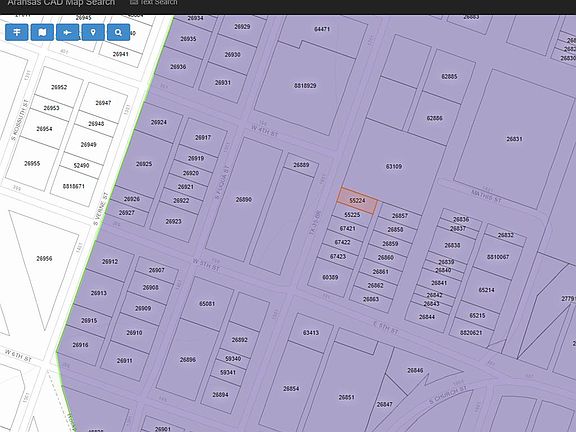The width and height of the screenshot is (576, 432).
Task: Open the magnifying glass search tool
Action: 118,32
